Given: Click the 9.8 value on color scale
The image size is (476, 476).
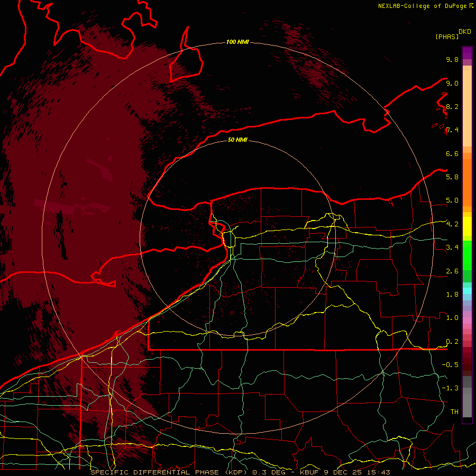Looking at the screenshot, I should 452,59.
